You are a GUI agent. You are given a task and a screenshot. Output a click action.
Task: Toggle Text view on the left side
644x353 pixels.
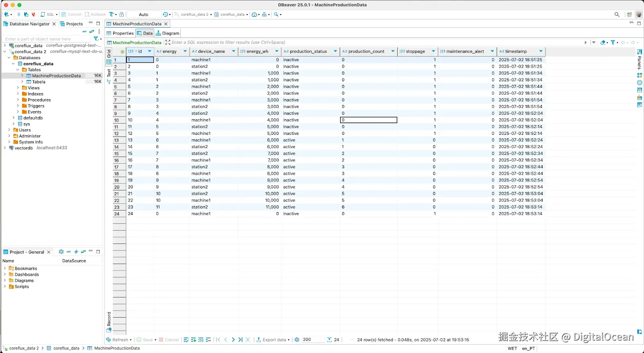click(x=109, y=76)
